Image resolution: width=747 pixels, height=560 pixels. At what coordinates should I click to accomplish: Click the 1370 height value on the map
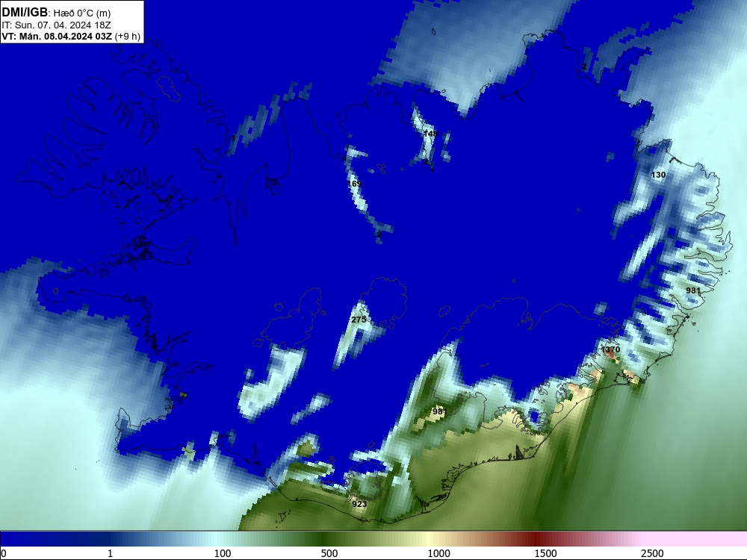[610, 349]
